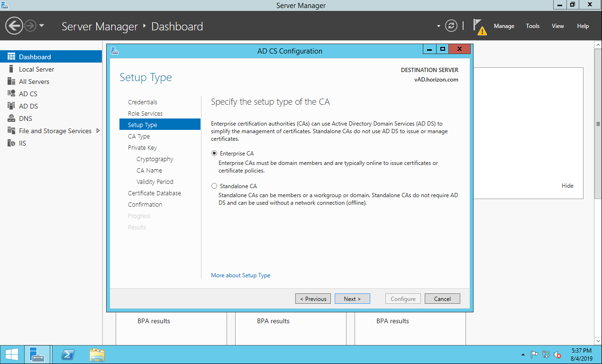Click the refresh dashboard icon
Image resolution: width=602 pixels, height=364 pixels.
tap(452, 26)
